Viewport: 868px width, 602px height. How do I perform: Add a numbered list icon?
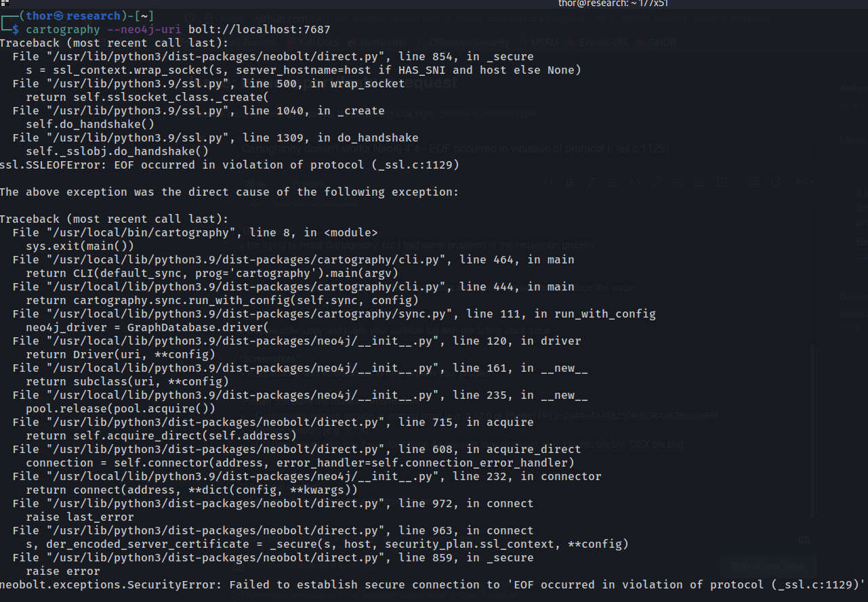699,181
